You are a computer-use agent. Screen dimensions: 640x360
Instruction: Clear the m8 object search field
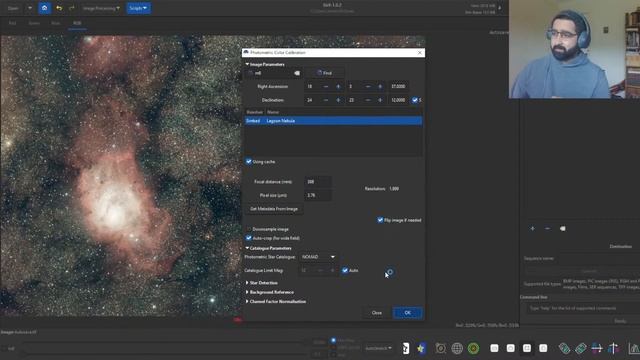(x=297, y=73)
